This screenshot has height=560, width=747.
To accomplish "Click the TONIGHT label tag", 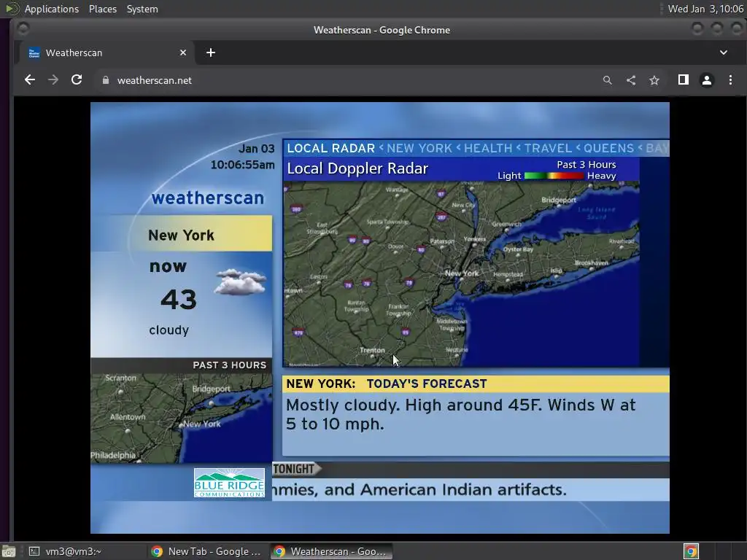I will click(x=295, y=469).
